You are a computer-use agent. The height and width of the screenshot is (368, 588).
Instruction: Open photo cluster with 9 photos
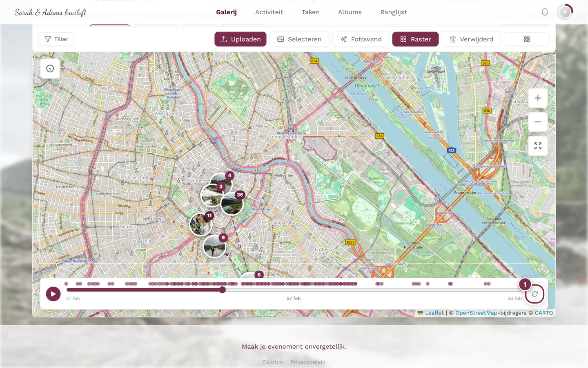click(214, 246)
